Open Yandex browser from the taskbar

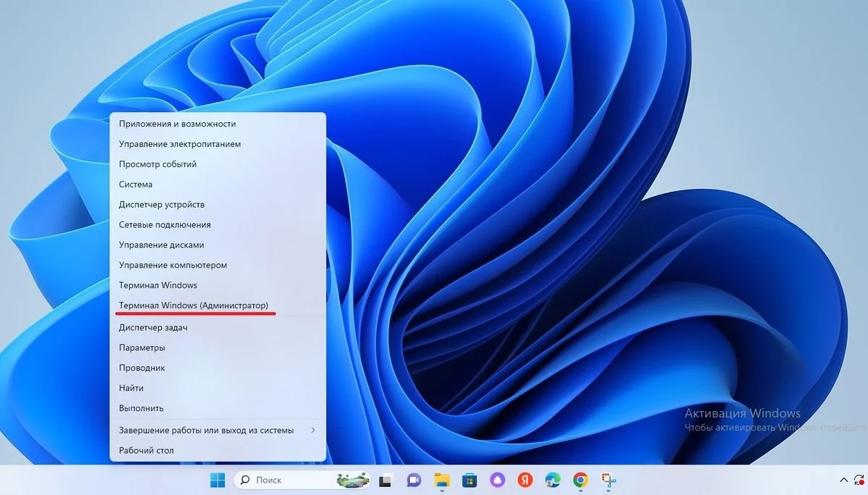click(525, 480)
